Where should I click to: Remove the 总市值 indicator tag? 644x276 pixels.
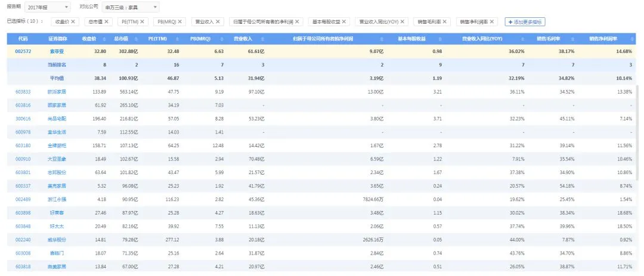[106, 22]
